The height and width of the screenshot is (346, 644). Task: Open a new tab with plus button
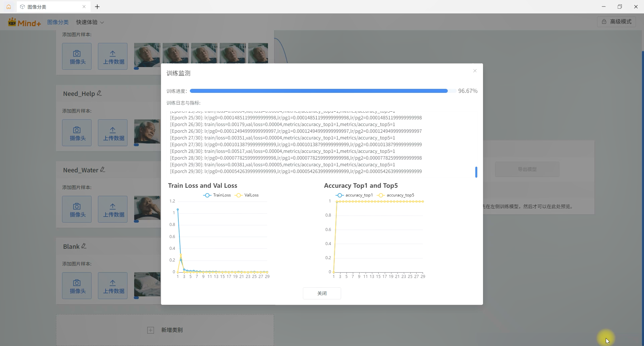click(97, 7)
